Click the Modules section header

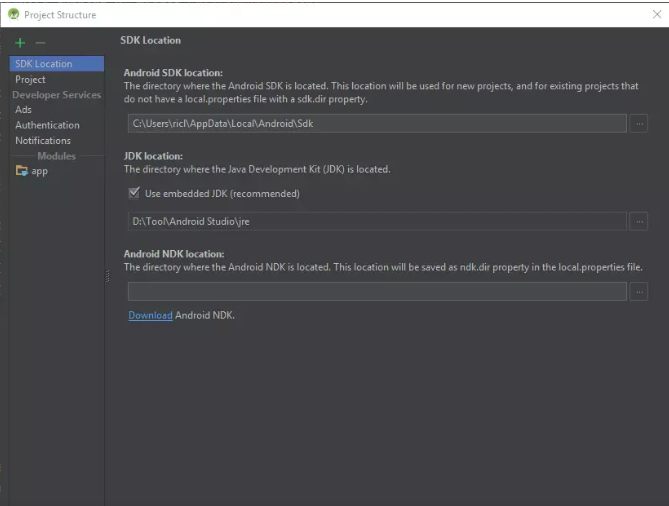(56, 156)
